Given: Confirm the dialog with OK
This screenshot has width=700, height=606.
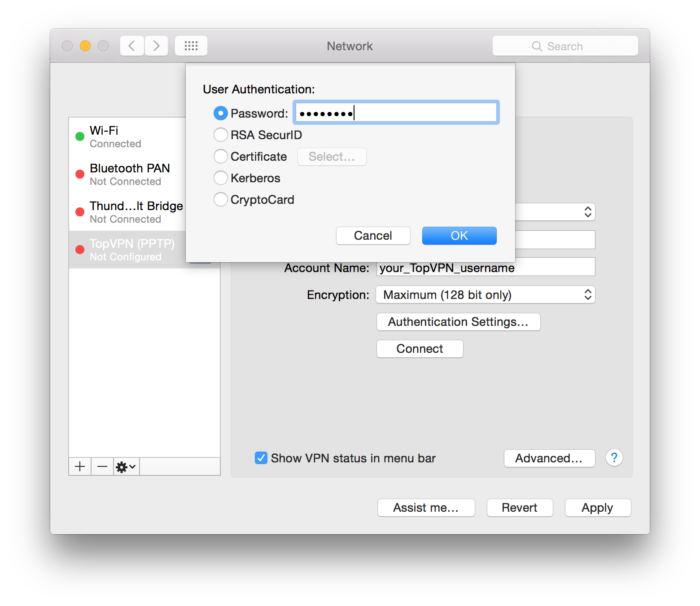Looking at the screenshot, I should (x=459, y=236).
